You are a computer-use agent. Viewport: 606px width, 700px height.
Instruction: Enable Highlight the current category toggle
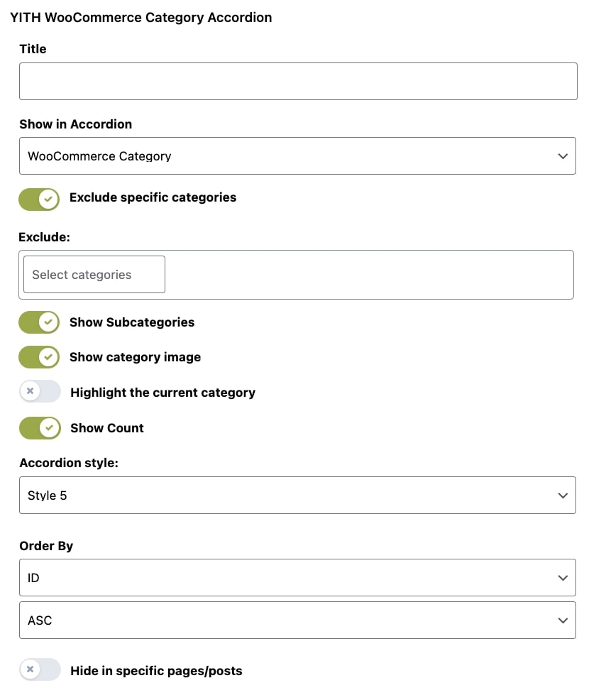click(x=40, y=391)
